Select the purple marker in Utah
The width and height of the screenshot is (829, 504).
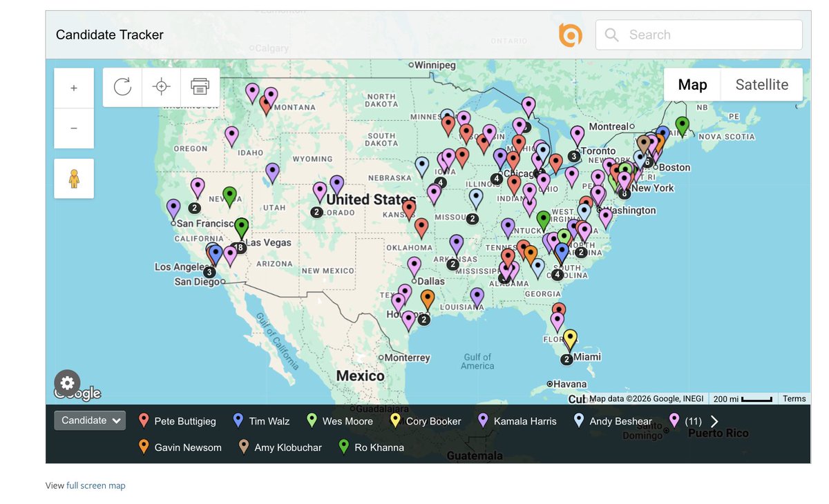tap(272, 173)
